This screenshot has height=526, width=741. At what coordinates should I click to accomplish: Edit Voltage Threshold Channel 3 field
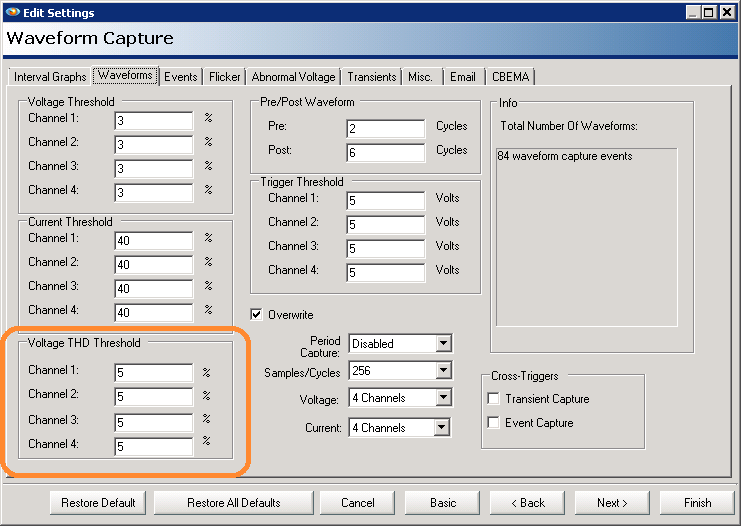tap(154, 169)
